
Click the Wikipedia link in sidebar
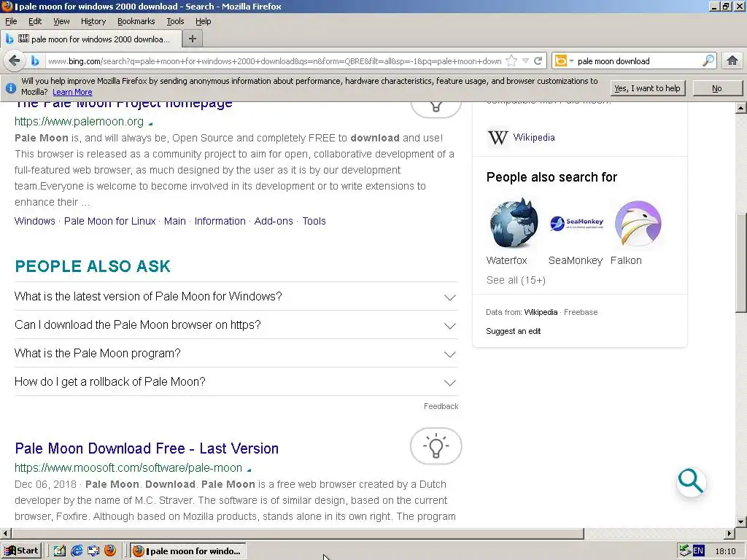[x=533, y=138]
